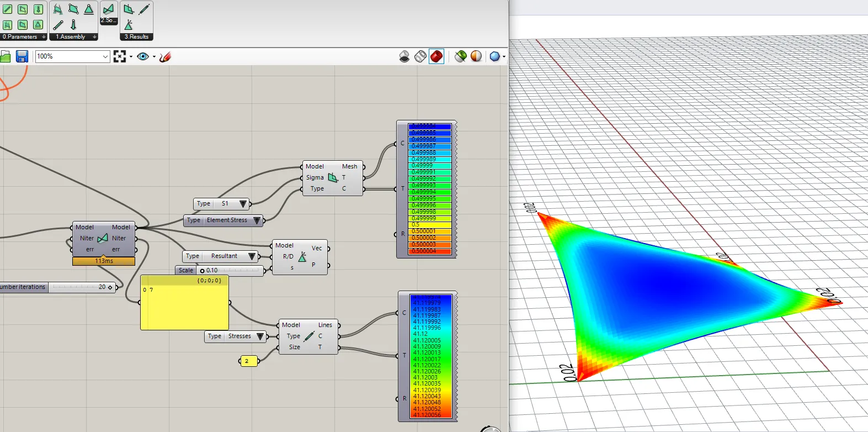The height and width of the screenshot is (432, 868).
Task: Open document preview settings half-sphere icon
Action: coord(476,56)
